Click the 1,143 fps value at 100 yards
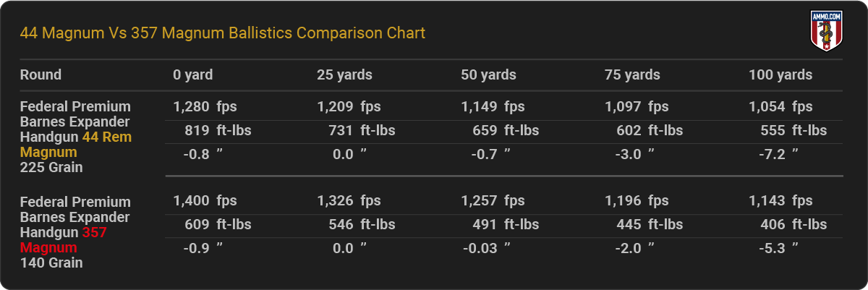This screenshot has height=290, width=868. click(780, 201)
